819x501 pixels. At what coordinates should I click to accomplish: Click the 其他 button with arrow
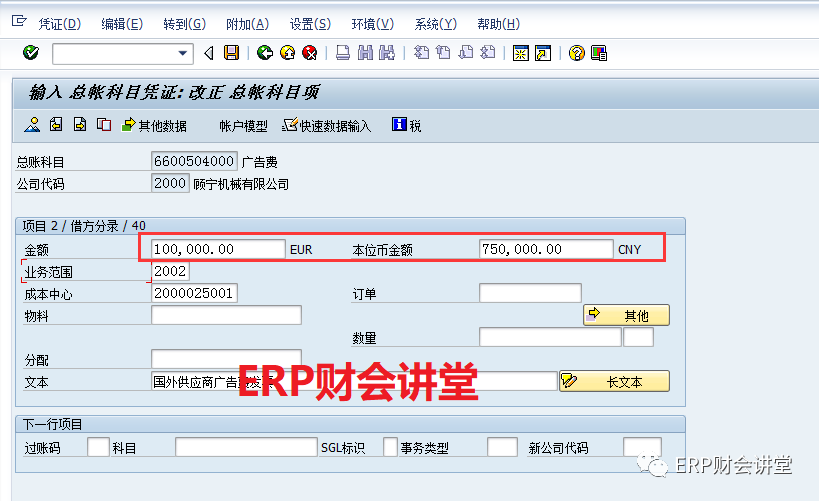(x=626, y=315)
